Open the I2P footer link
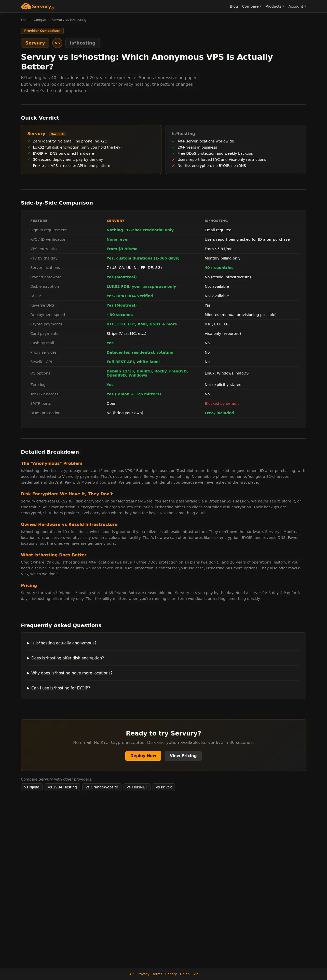The width and height of the screenshot is (327, 980). click(195, 974)
